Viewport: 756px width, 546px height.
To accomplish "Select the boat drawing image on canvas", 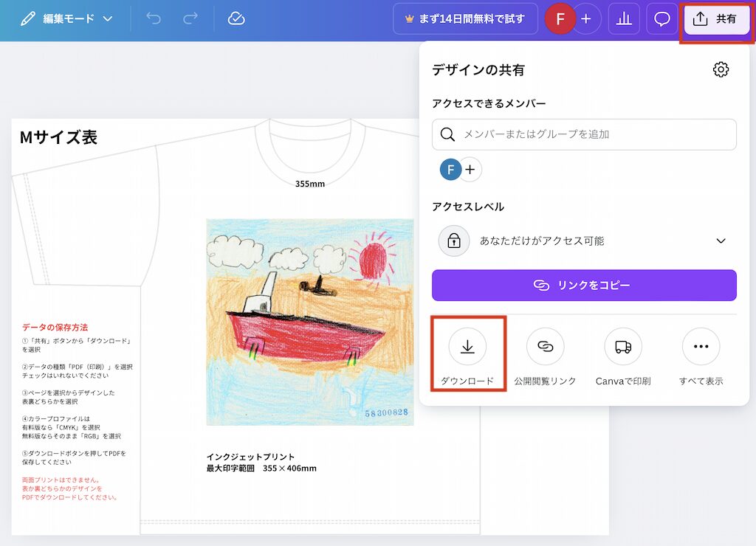I will [310, 322].
